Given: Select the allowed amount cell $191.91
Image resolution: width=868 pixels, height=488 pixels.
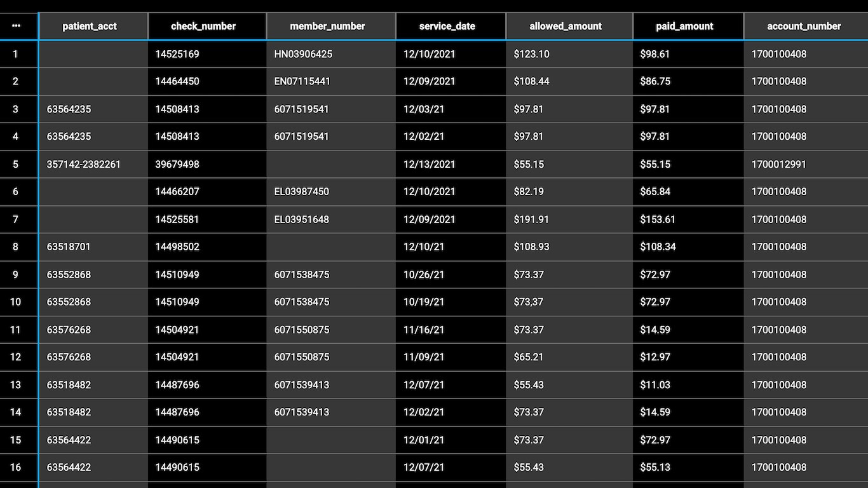Looking at the screenshot, I should coord(531,219).
